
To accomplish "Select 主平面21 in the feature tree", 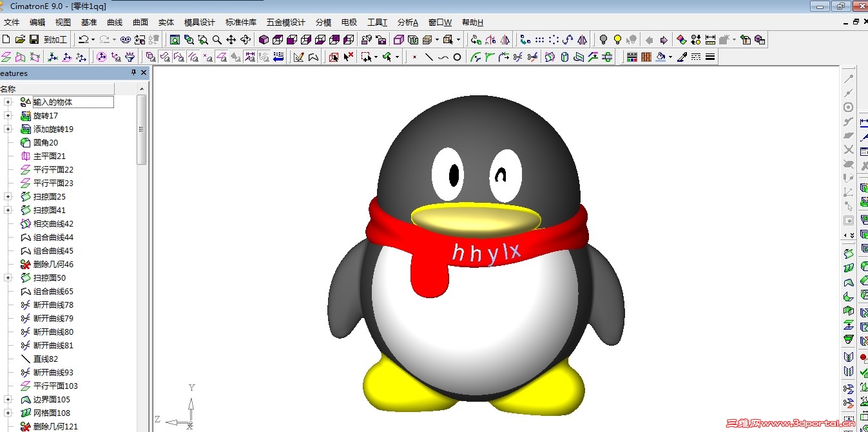I will [50, 156].
